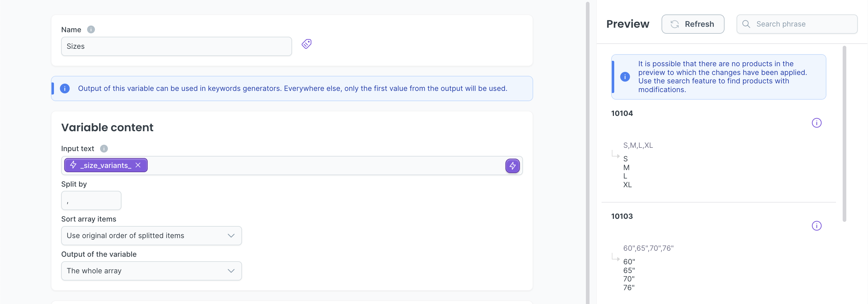Click the info icon next to Name label
Viewport: 868px width, 304px height.
pos(91,29)
